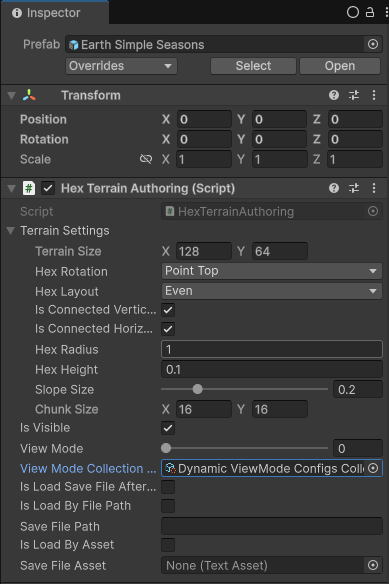Click the Slope Size slider handle
The image size is (389, 584).
(197, 389)
